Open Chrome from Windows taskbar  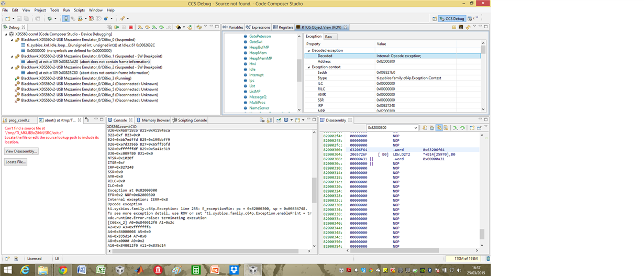[x=62, y=270]
